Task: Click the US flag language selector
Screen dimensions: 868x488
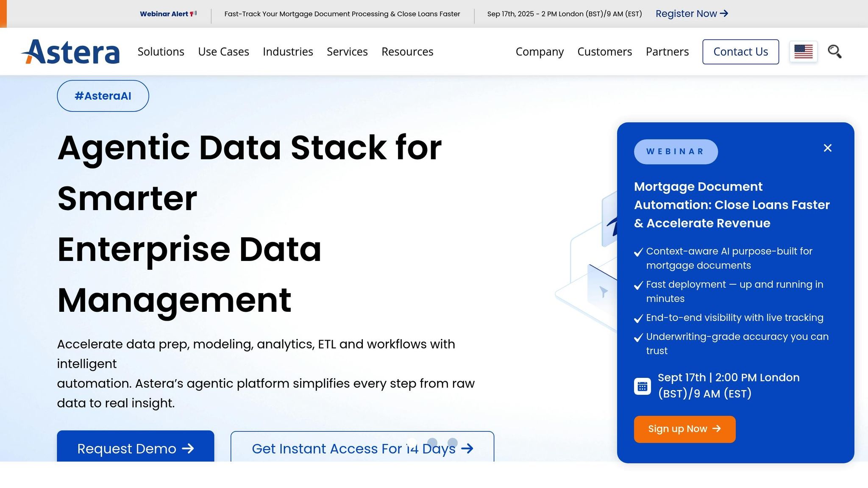Action: 803,52
